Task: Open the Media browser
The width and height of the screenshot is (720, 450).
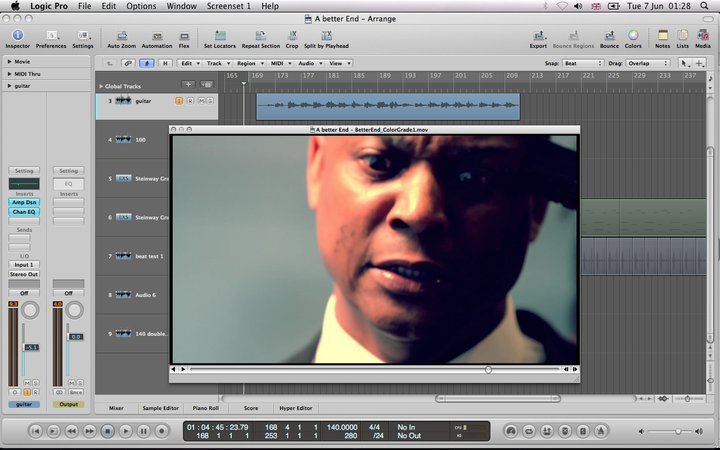Action: click(703, 39)
